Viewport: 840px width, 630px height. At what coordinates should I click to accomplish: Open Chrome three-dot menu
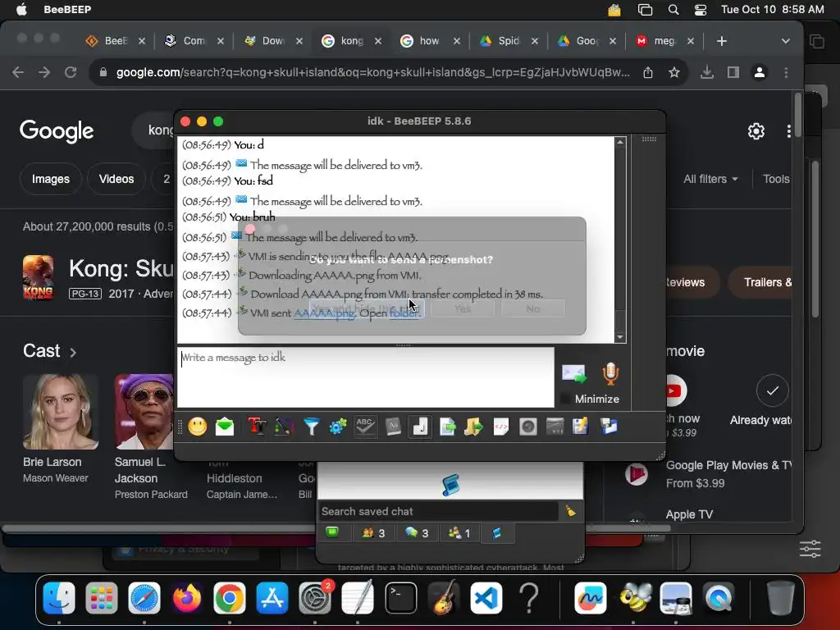(786, 72)
